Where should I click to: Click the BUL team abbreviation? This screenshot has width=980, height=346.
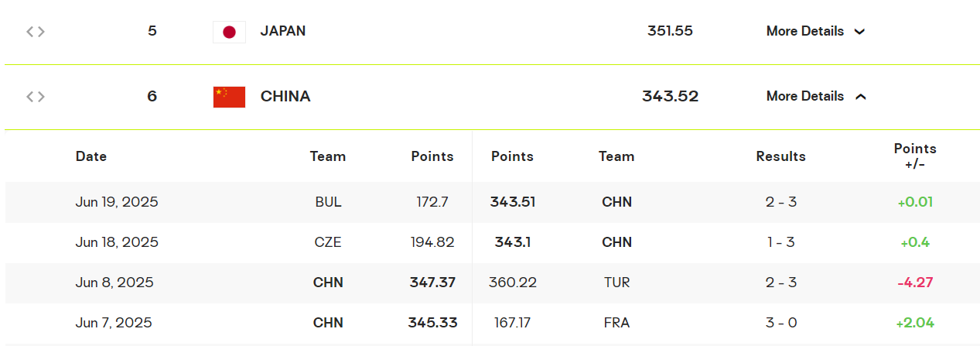(328, 202)
